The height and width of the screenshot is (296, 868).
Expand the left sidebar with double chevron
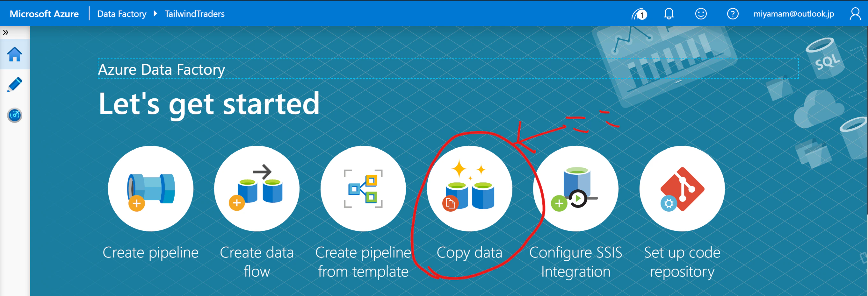6,32
